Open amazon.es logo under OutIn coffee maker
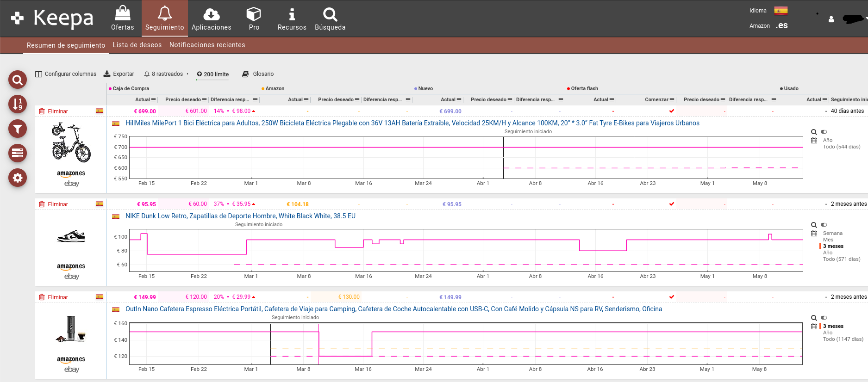Screen dimensions: 868x382 (71, 360)
